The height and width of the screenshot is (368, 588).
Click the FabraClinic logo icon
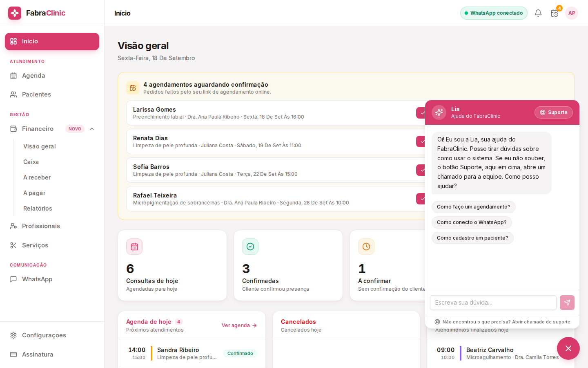[15, 13]
